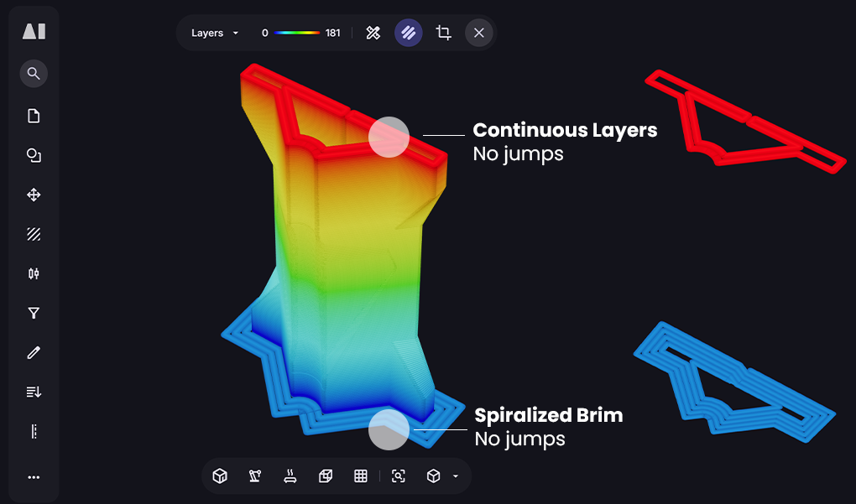Click the rainbow layer range color slider
Image resolution: width=856 pixels, height=504 pixels.
pos(297,33)
